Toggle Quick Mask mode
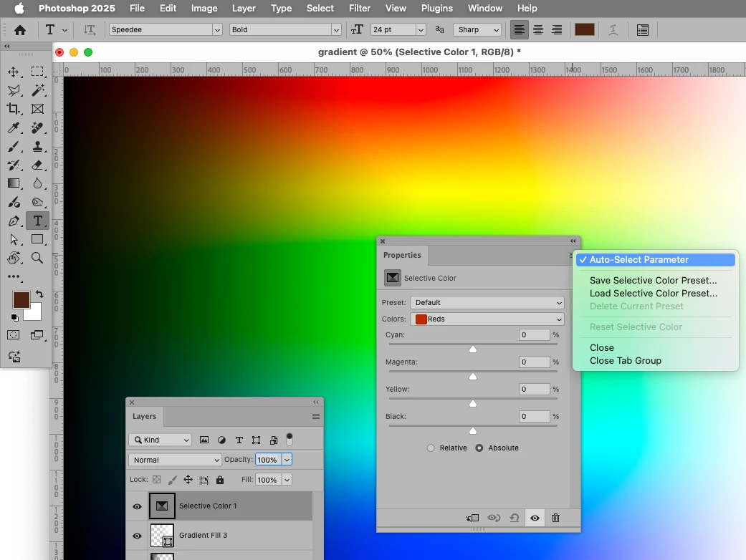This screenshot has height=560, width=746. click(x=14, y=335)
